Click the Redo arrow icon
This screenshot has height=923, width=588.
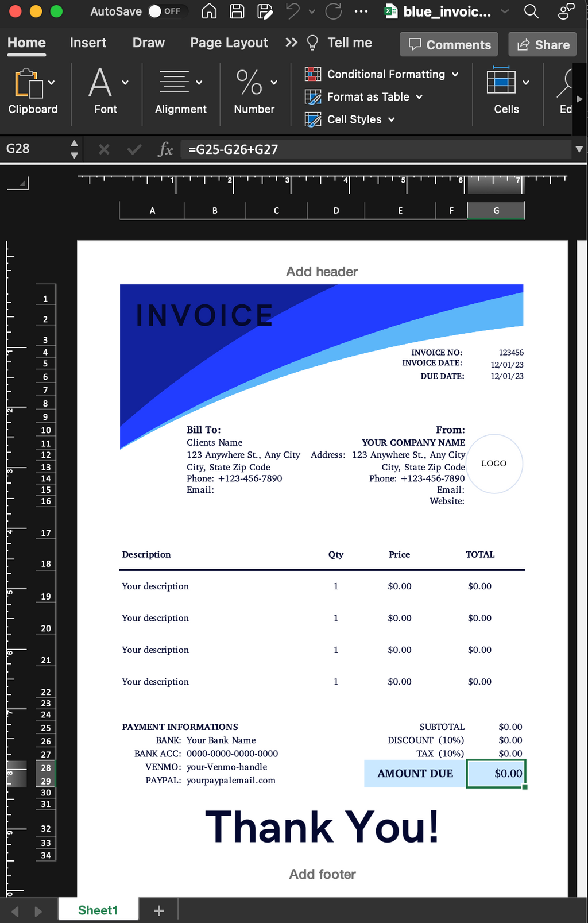click(334, 11)
